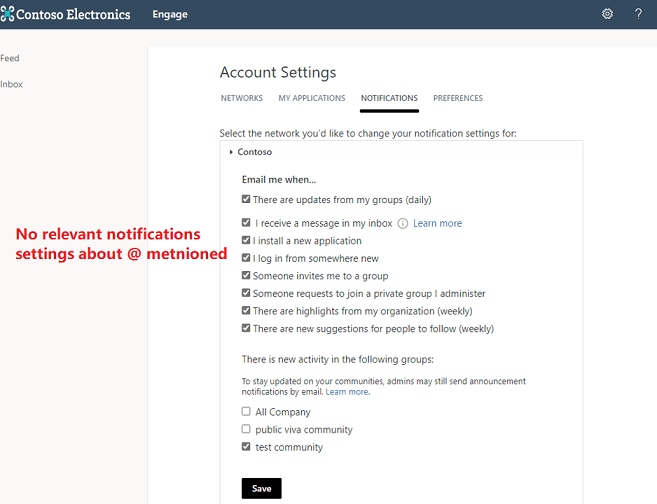Viewport: 657px width, 504px height.
Task: Toggle I receive a message in my inbox
Action: [246, 222]
